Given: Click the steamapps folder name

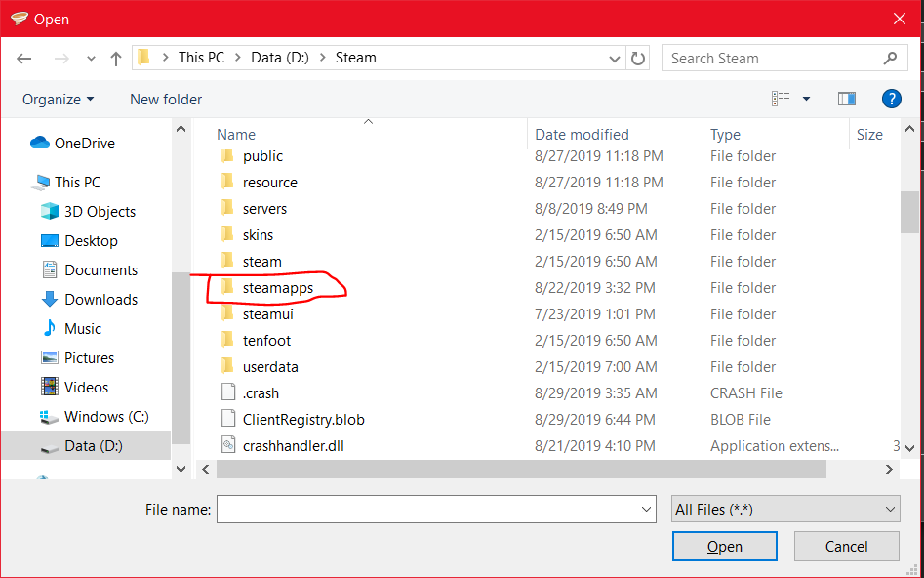Looking at the screenshot, I should tap(277, 288).
